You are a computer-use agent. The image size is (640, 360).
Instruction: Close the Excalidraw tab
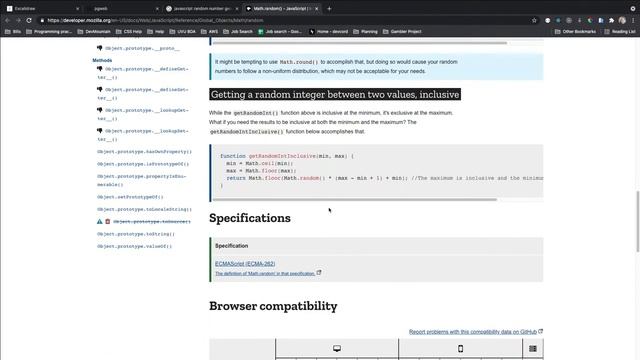(78, 9)
